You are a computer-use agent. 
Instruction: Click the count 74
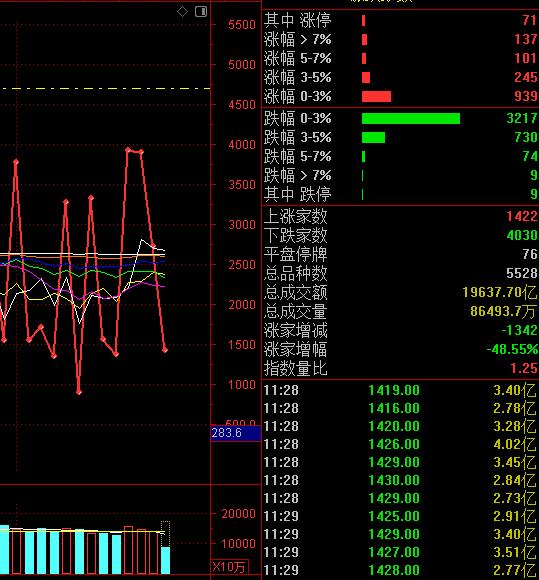(x=529, y=156)
